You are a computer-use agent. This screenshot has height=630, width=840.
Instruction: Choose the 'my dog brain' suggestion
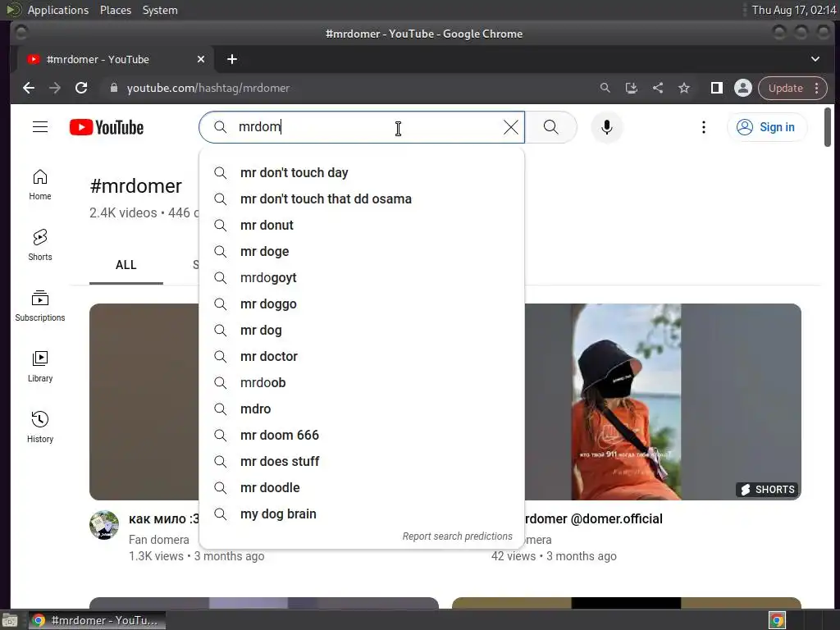click(x=362, y=514)
